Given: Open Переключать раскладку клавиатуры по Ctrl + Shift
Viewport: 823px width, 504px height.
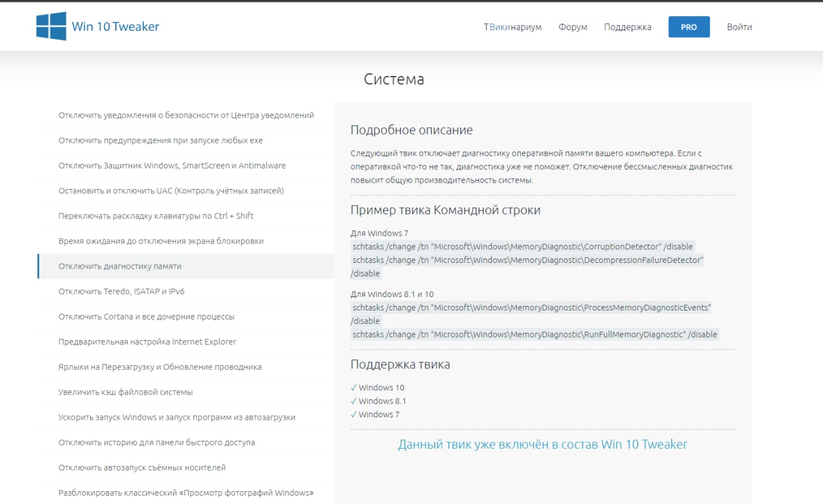Looking at the screenshot, I should (x=186, y=216).
